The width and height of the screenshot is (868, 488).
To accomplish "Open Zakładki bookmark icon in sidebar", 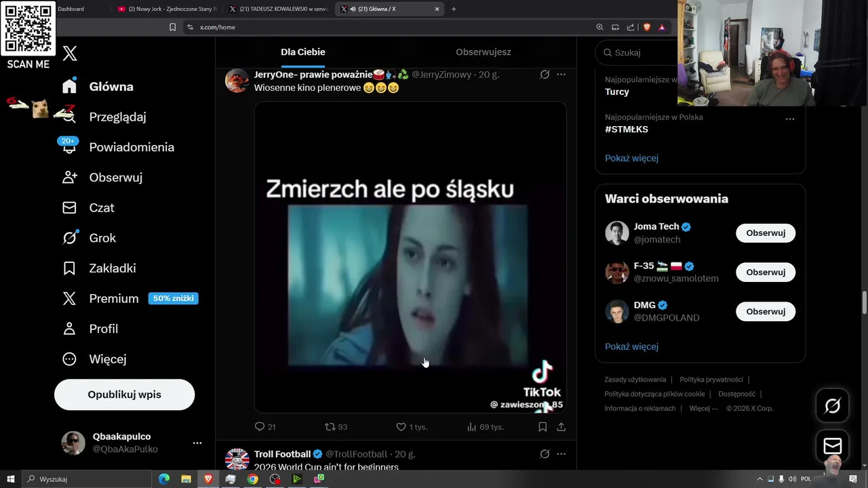I will pos(69,268).
